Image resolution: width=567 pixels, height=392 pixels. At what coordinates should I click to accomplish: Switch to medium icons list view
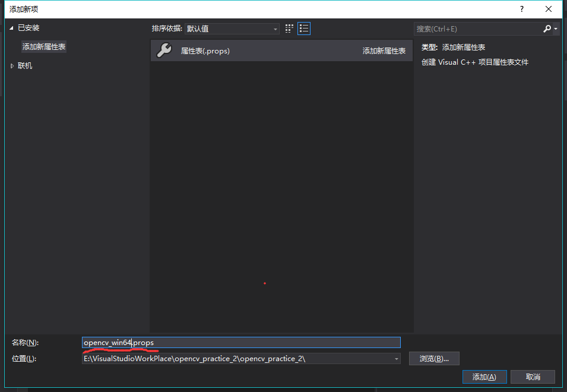coord(304,29)
